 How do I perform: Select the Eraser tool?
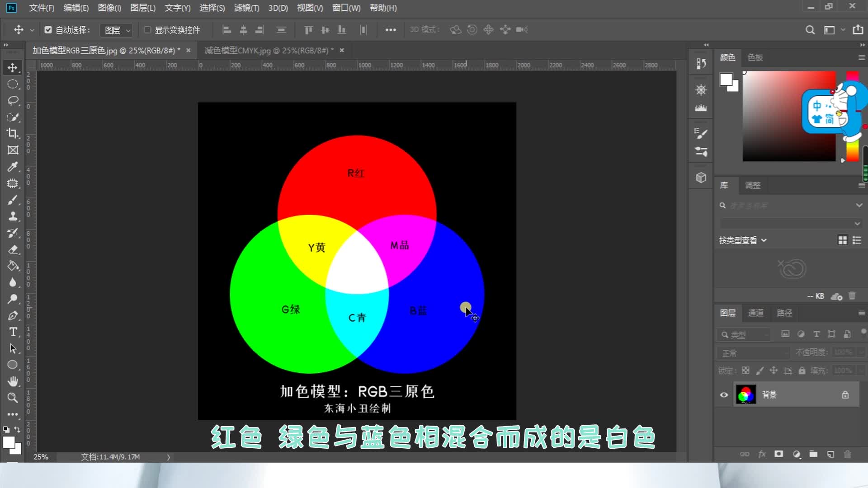13,249
